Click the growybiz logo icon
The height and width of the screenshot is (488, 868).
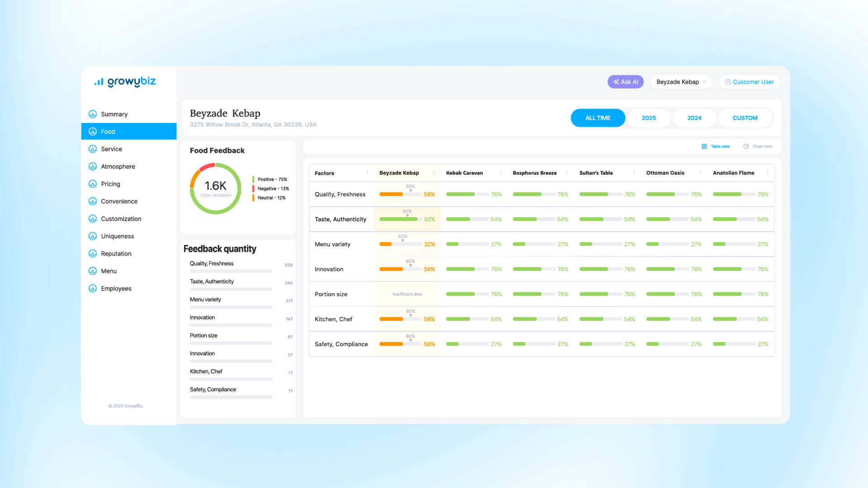99,82
